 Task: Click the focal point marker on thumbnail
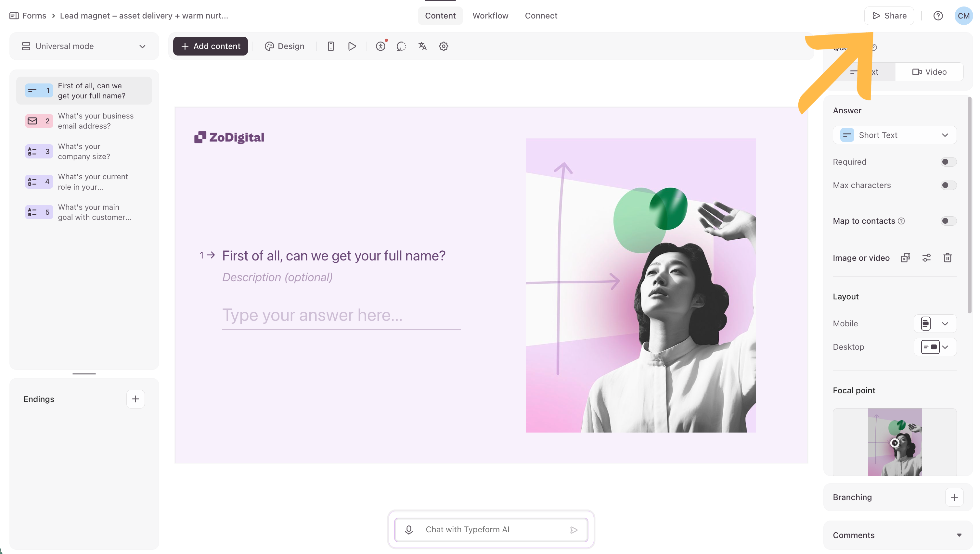coord(894,443)
